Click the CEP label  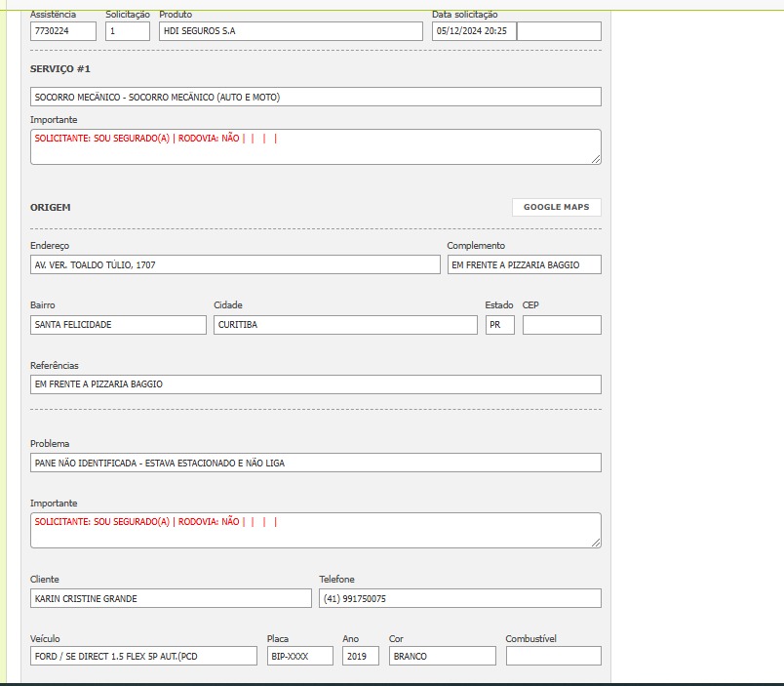(530, 304)
